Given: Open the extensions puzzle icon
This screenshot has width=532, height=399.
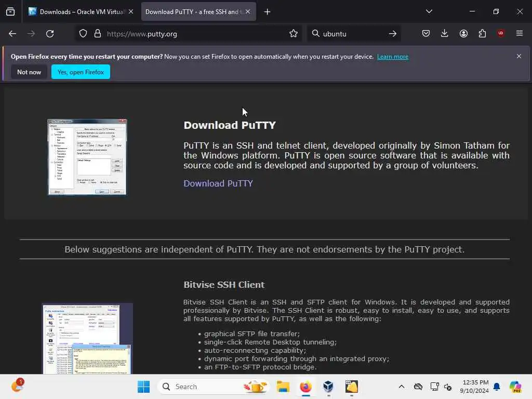Looking at the screenshot, I should click(482, 33).
